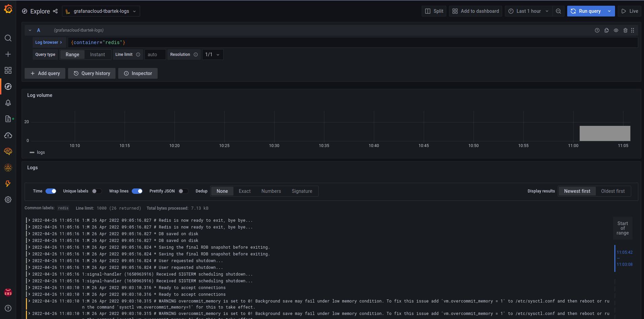Show query A help icon

(x=597, y=30)
